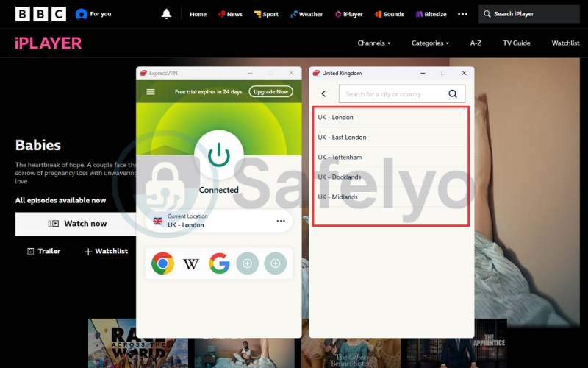588x368 pixels.
Task: Play the Babies Trailer
Action: [x=44, y=251]
